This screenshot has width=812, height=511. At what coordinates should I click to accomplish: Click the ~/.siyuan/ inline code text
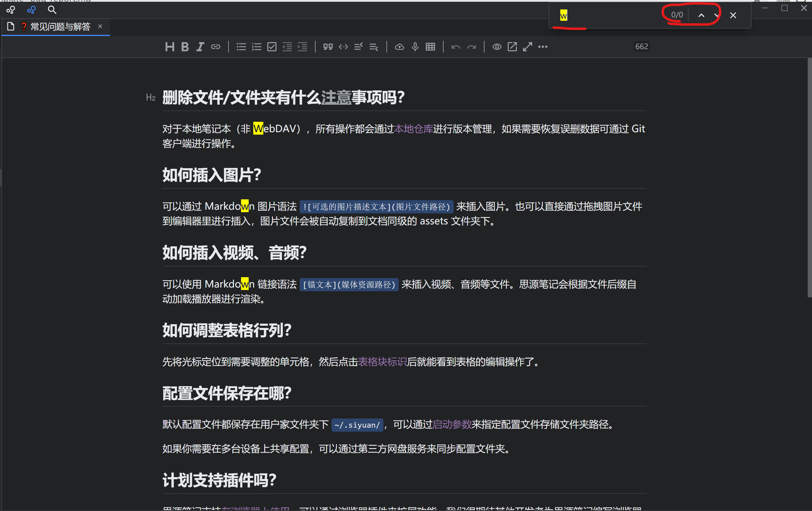pos(357,425)
